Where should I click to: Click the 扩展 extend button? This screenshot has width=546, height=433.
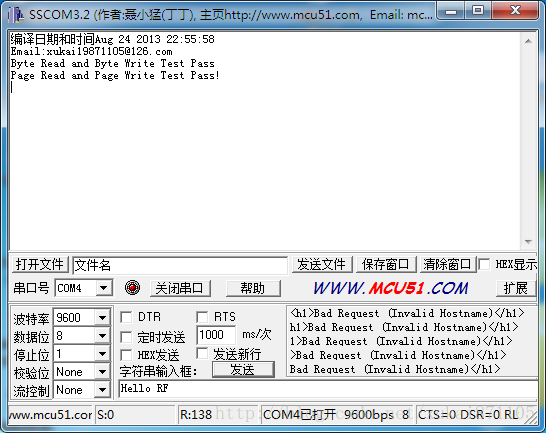[515, 288]
